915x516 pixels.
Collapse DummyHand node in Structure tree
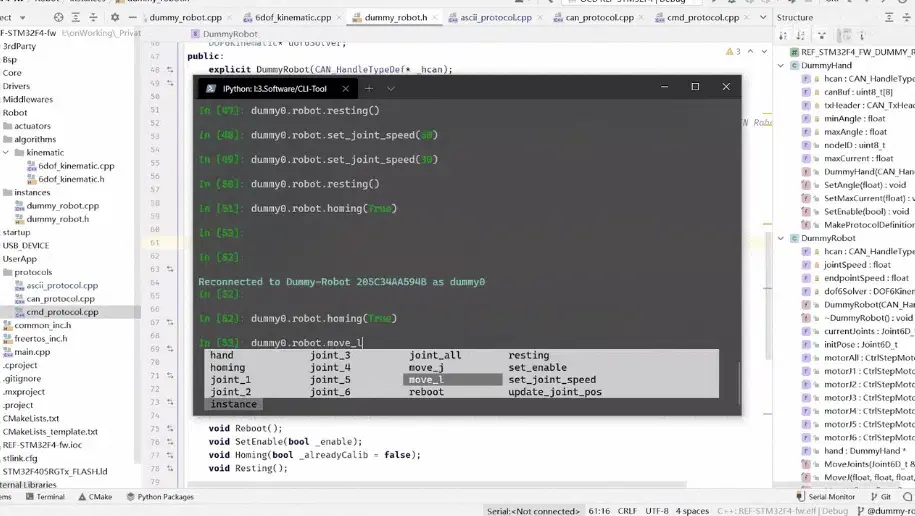(x=781, y=65)
